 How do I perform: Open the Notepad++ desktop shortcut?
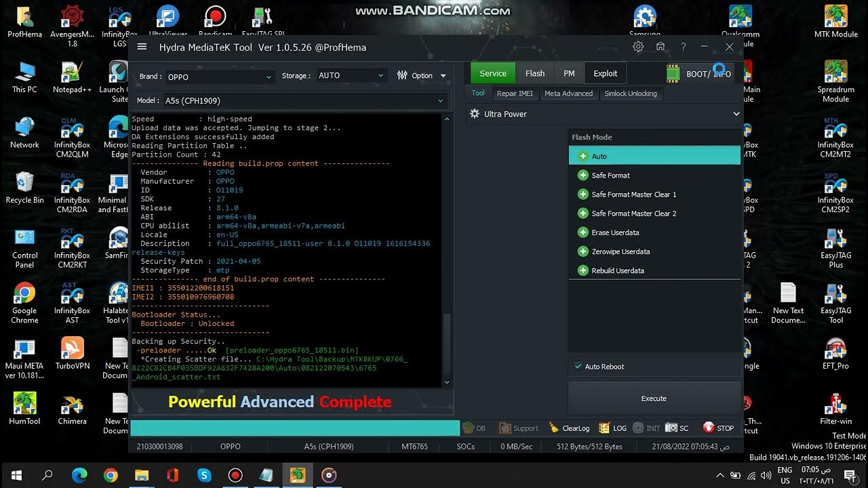[x=72, y=77]
